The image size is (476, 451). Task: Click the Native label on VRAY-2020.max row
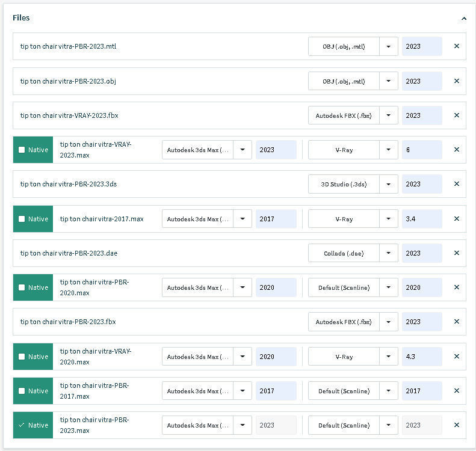tap(38, 357)
